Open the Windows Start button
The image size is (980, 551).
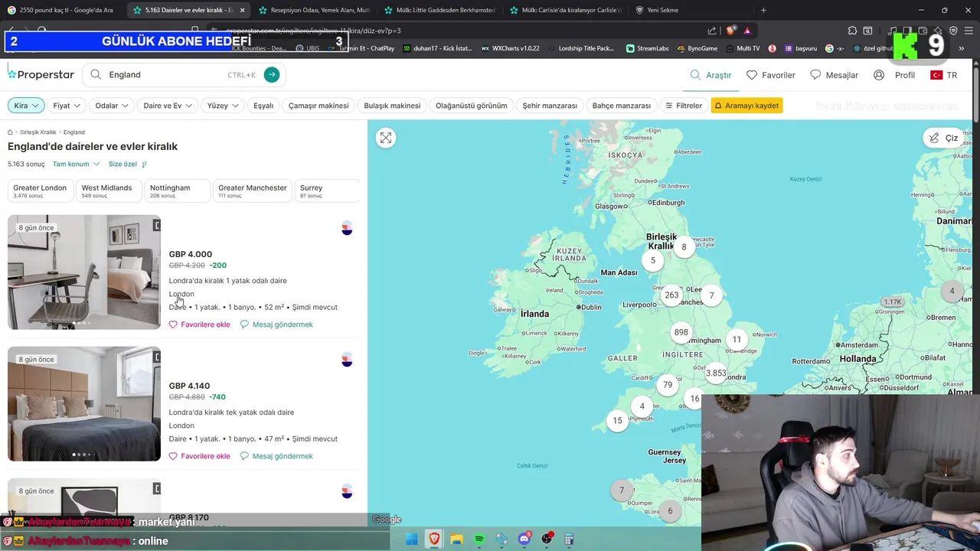[412, 540]
